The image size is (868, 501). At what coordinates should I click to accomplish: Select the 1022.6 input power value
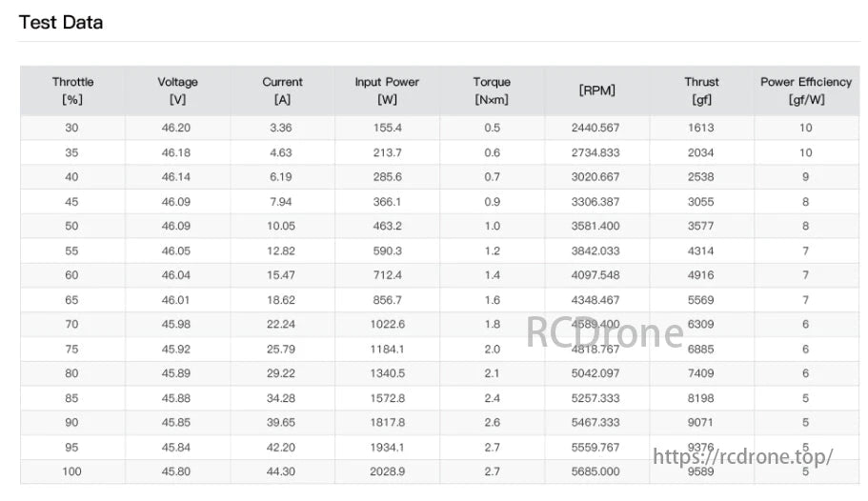(387, 325)
